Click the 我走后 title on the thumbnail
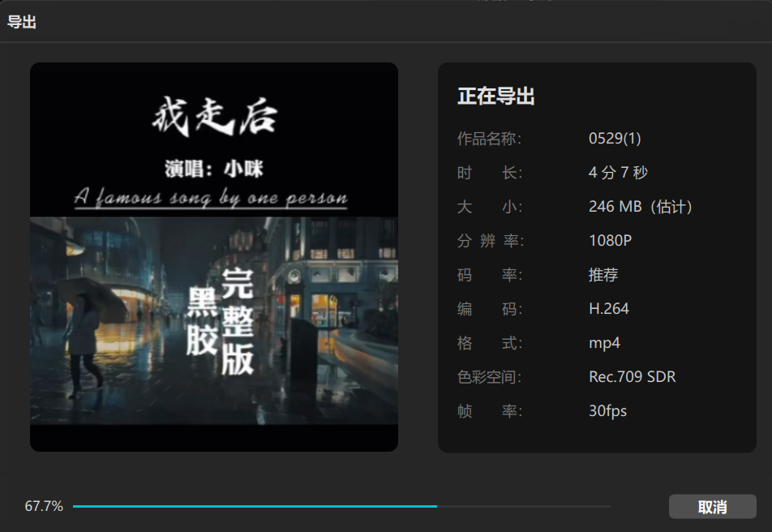 tap(213, 115)
